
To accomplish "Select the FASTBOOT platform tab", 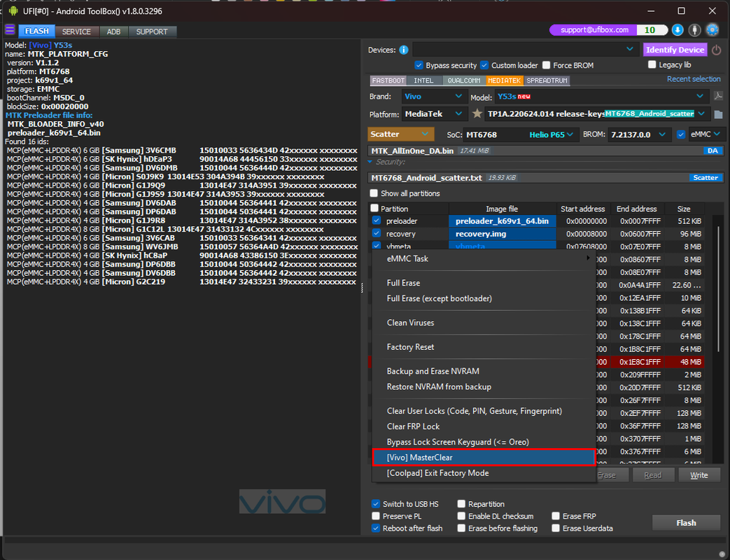I will (x=388, y=80).
